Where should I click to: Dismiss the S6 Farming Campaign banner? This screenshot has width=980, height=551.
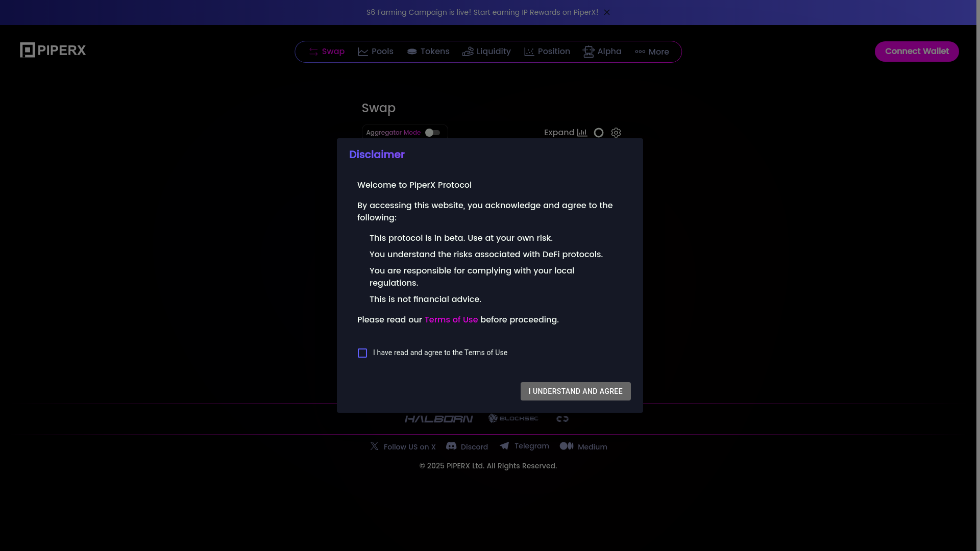(607, 12)
